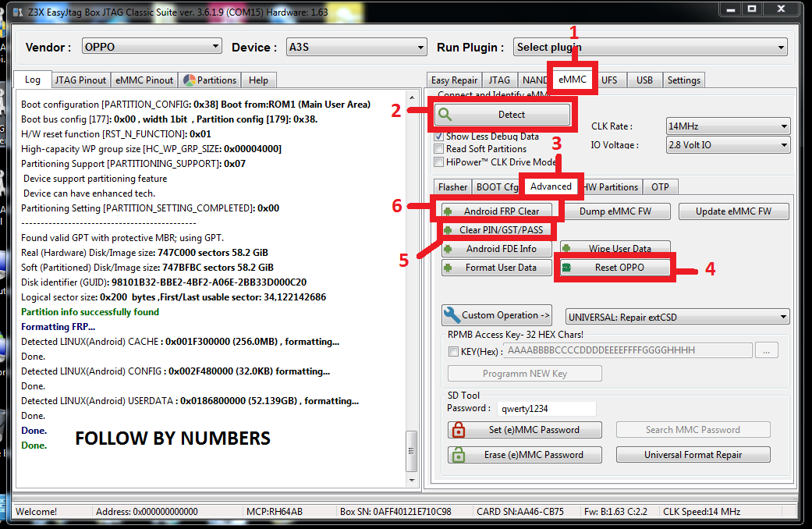Open the Device dropdown showing A3S
Screen dimensions: 812x529
coord(356,47)
